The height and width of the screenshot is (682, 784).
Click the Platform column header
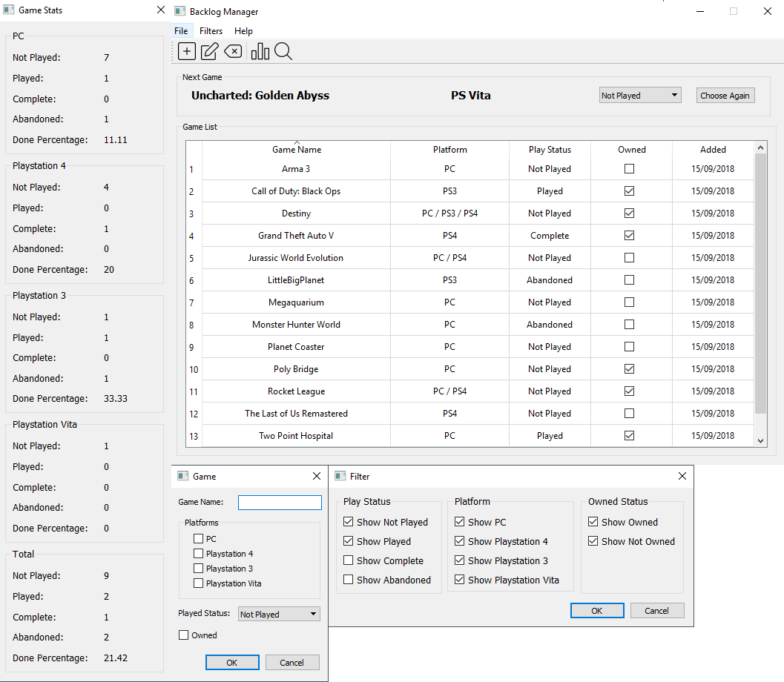tap(450, 150)
